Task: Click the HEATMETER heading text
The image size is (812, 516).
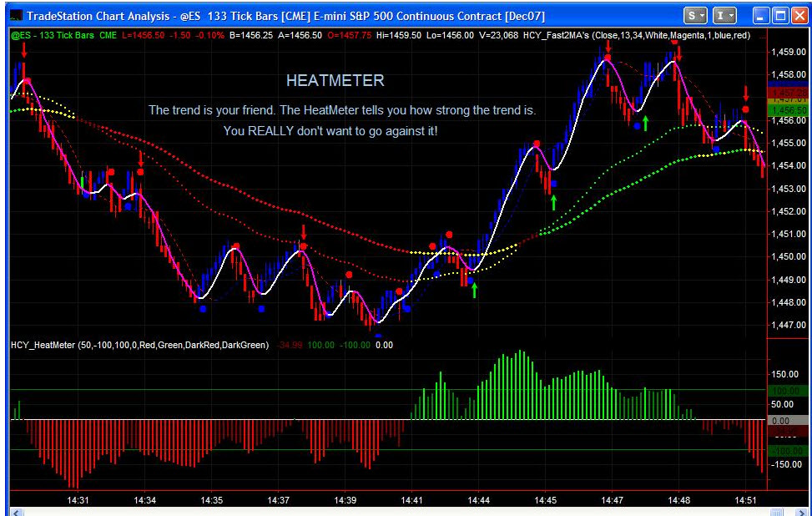Action: [335, 80]
